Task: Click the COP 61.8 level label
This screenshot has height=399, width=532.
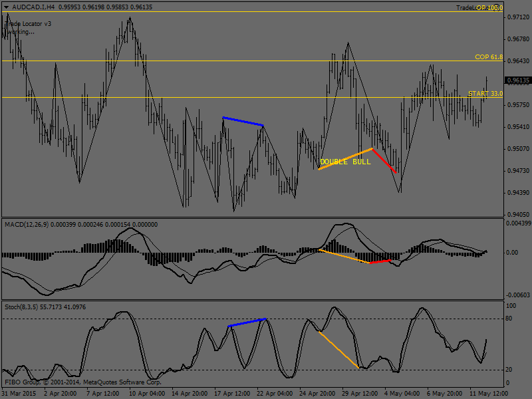Action: pyautogui.click(x=489, y=58)
